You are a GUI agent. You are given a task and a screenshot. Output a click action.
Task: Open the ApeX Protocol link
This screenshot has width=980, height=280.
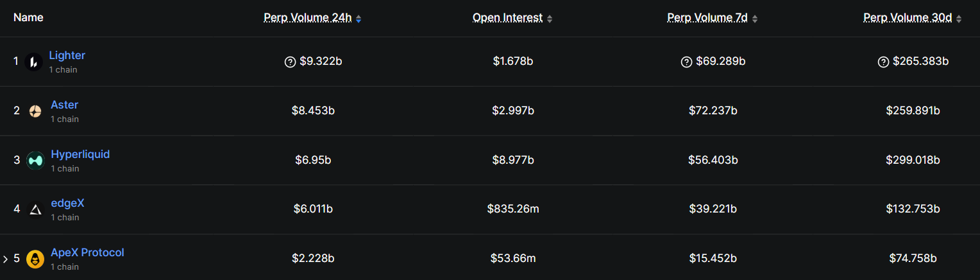[x=87, y=252]
